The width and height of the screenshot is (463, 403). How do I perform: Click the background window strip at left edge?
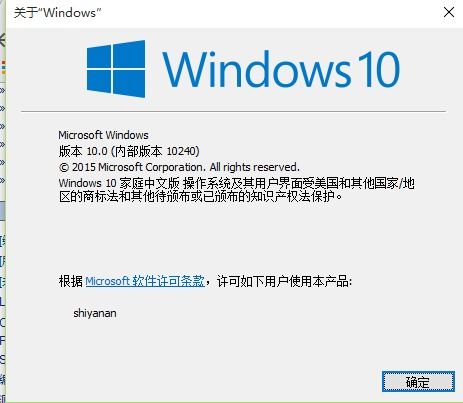point(3,200)
